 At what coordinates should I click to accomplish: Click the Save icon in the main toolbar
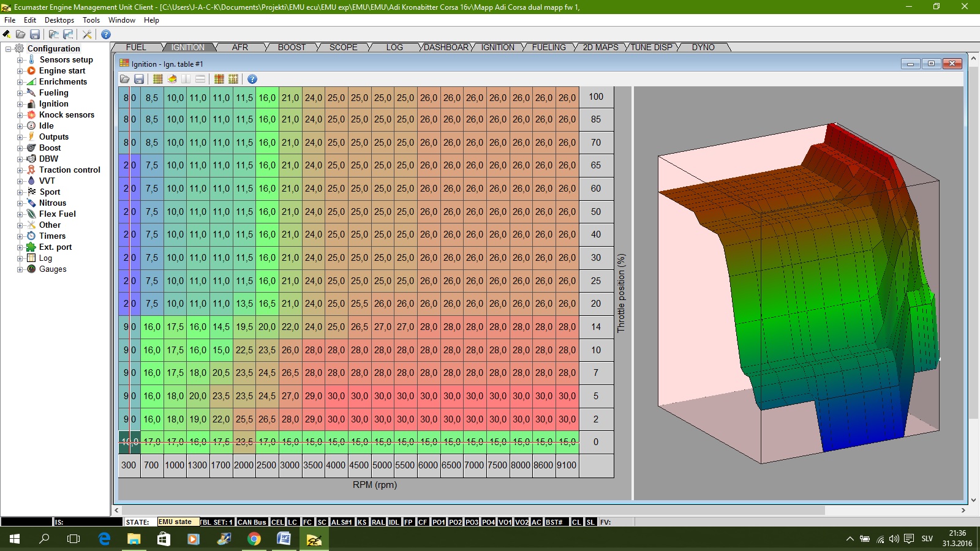point(35,34)
